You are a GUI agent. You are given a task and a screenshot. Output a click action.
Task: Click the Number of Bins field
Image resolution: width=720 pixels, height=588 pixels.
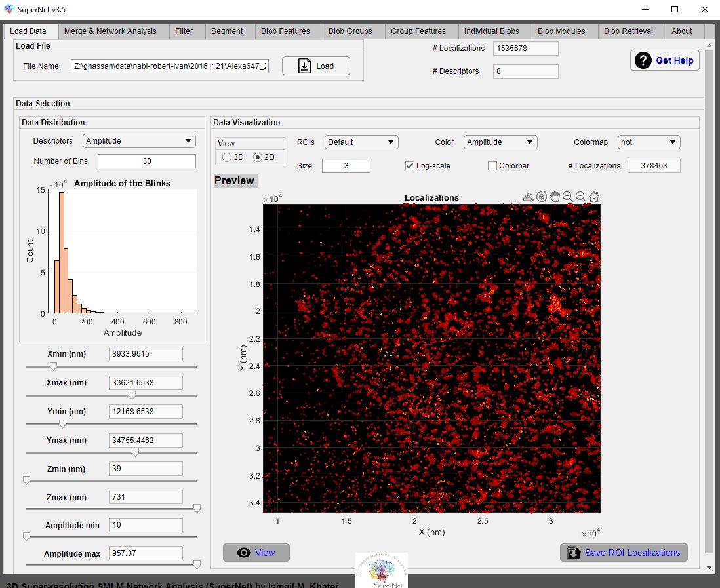(147, 161)
